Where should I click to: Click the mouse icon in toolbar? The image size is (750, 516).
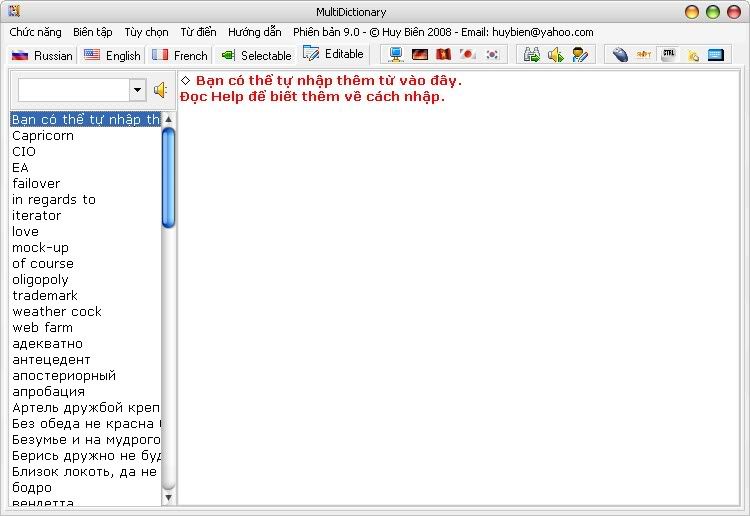pyautogui.click(x=620, y=55)
